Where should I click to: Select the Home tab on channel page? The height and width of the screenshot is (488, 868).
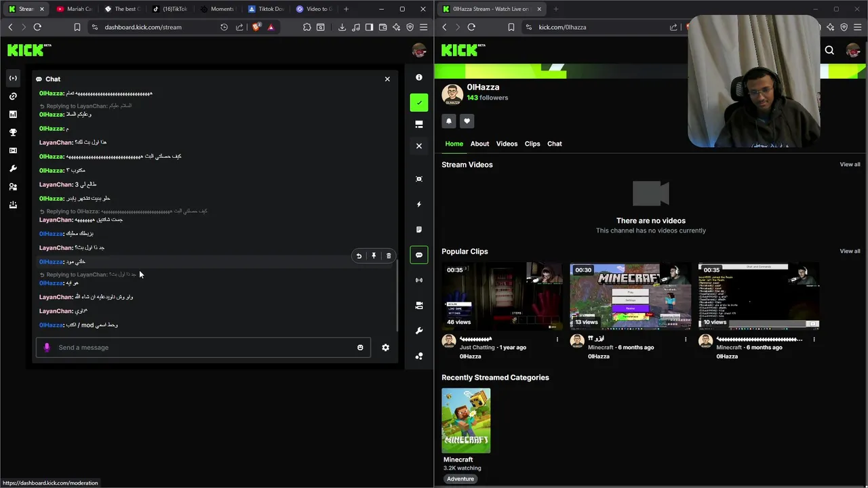454,144
